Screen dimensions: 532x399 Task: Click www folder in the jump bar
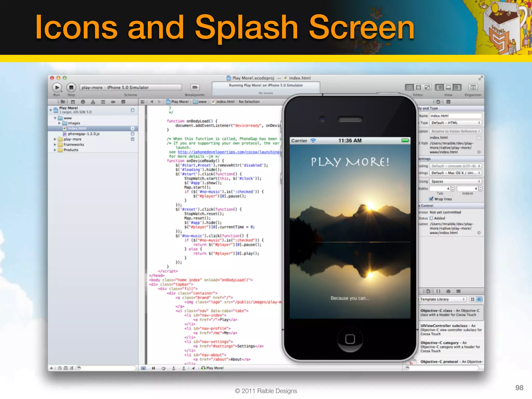(200, 102)
